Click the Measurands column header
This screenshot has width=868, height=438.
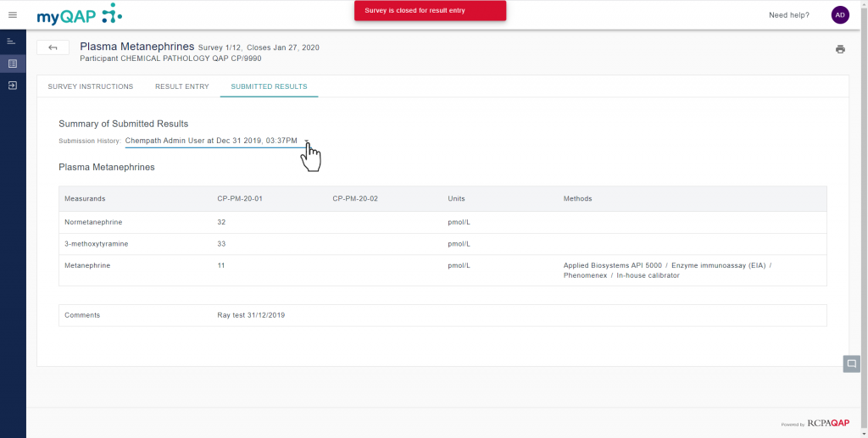click(x=85, y=198)
